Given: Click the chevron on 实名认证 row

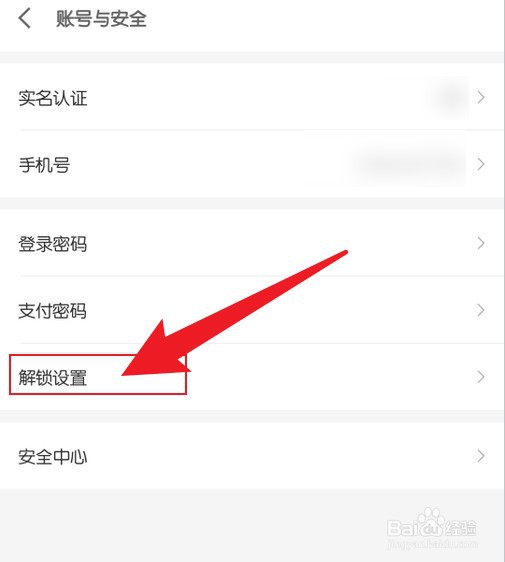Looking at the screenshot, I should click(x=481, y=97).
